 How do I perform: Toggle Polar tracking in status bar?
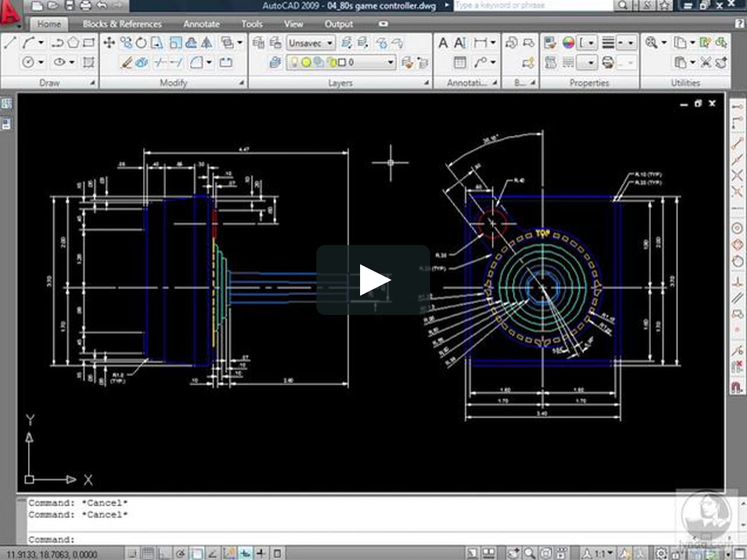click(181, 553)
